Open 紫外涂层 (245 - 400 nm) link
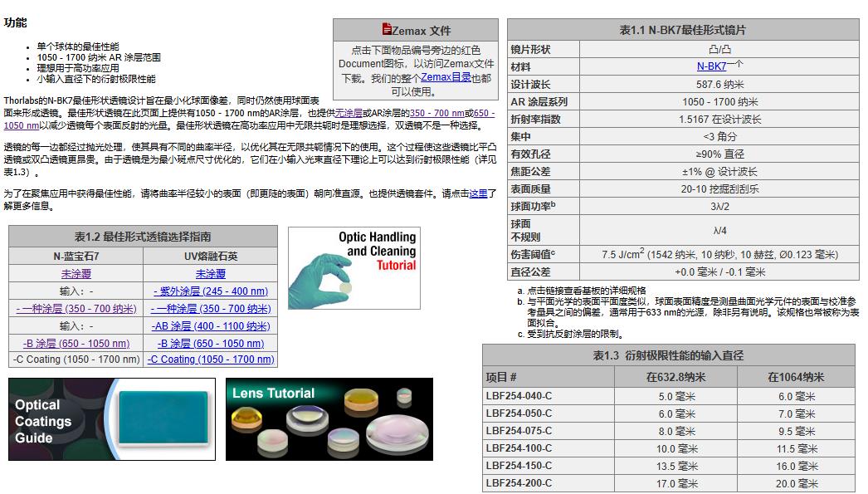The image size is (868, 494). click(210, 291)
